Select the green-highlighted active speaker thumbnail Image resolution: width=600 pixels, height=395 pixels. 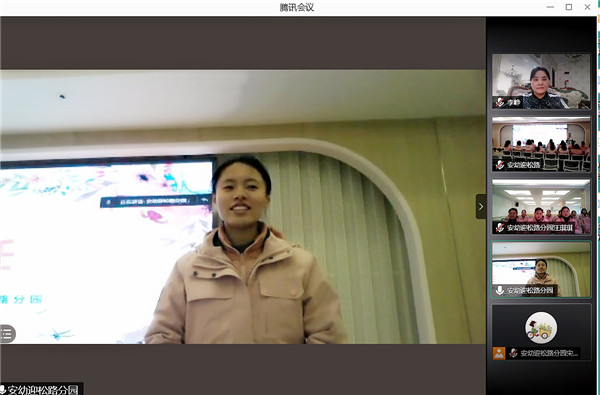click(x=541, y=269)
